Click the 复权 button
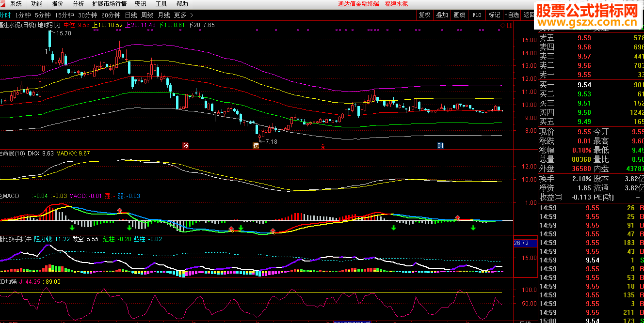The image size is (644, 323). (x=424, y=15)
